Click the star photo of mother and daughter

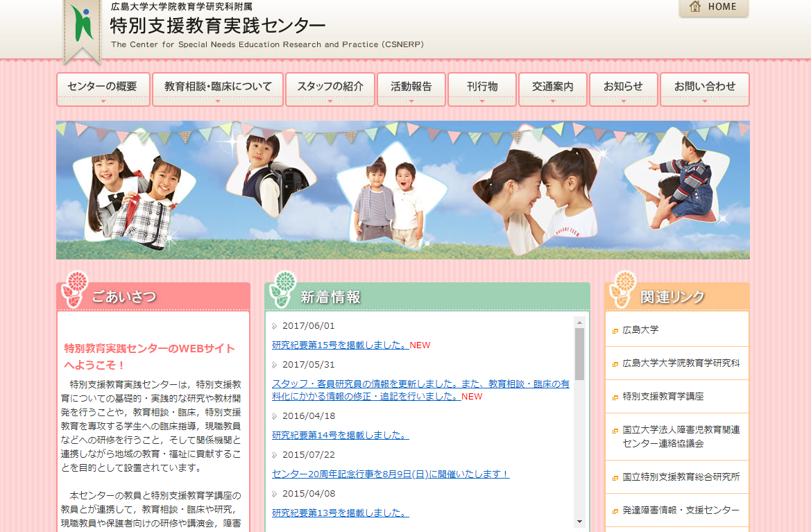pyautogui.click(x=537, y=190)
